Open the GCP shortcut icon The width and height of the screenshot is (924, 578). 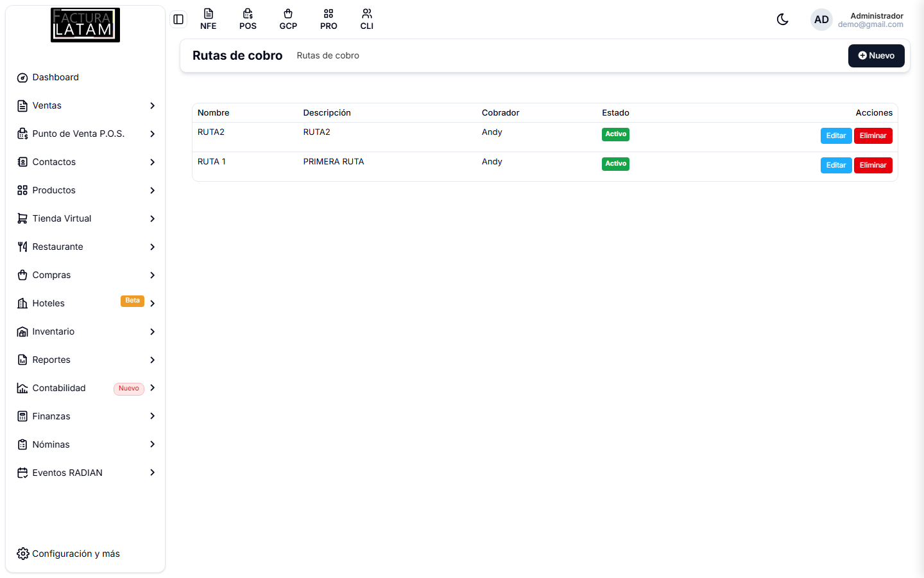pos(288,19)
